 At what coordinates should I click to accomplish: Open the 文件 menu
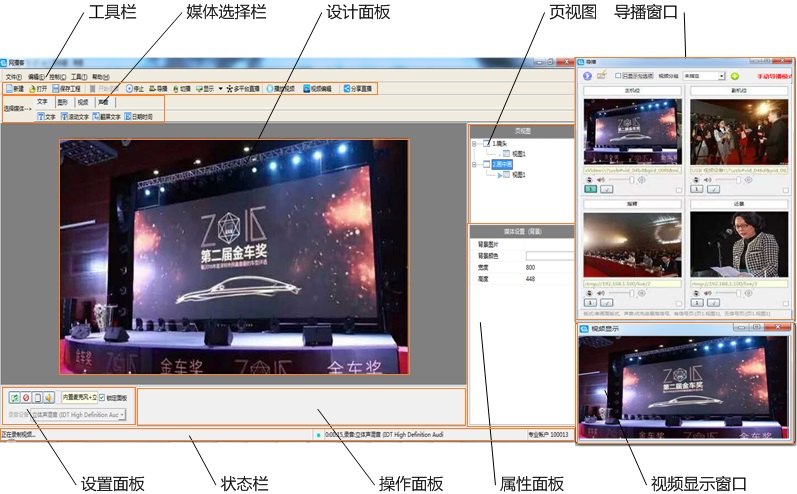coord(14,77)
